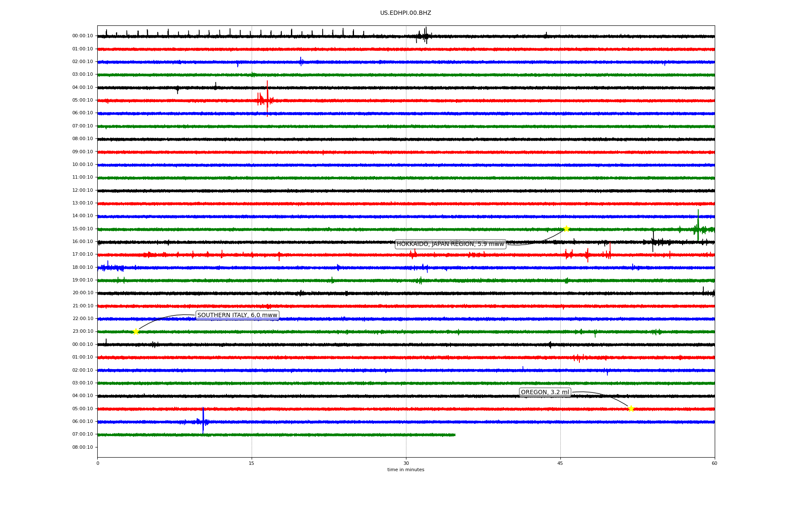Click the 45 tick on the time axis

(x=560, y=463)
